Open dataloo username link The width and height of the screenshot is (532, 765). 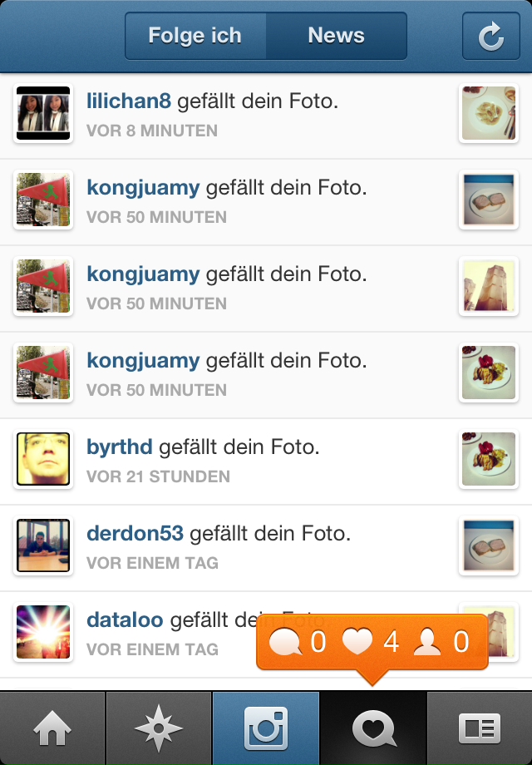coord(125,619)
